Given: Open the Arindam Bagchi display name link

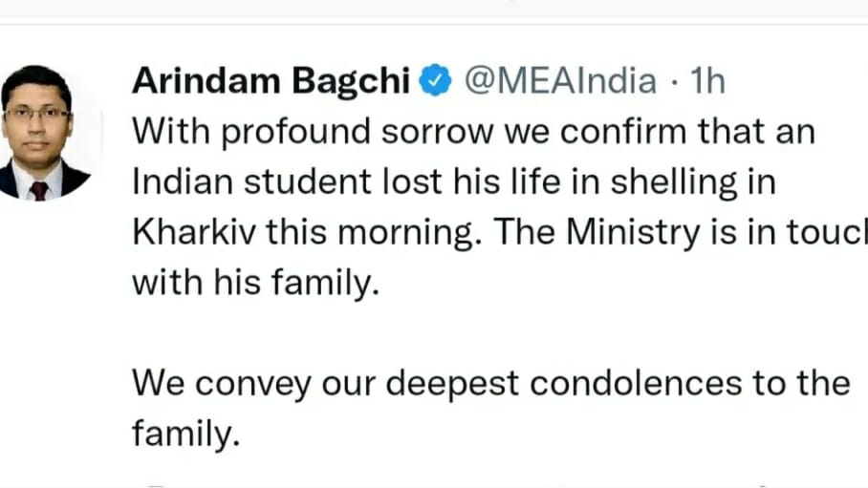Looking at the screenshot, I should coord(271,81).
